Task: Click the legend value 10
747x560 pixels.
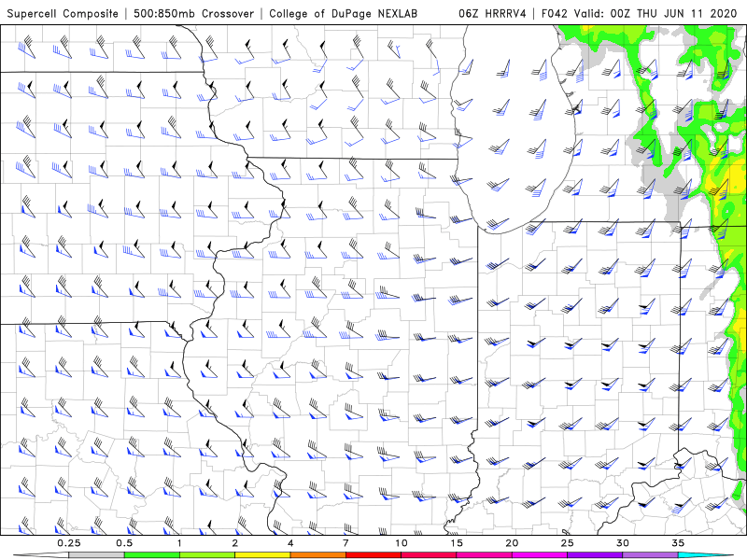Action: pyautogui.click(x=402, y=543)
